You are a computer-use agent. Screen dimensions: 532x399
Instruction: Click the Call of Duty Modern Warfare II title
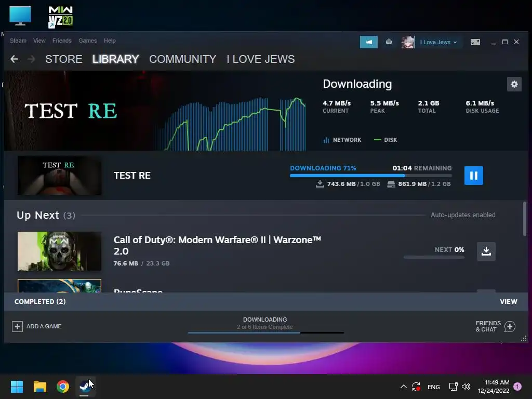tap(217, 245)
